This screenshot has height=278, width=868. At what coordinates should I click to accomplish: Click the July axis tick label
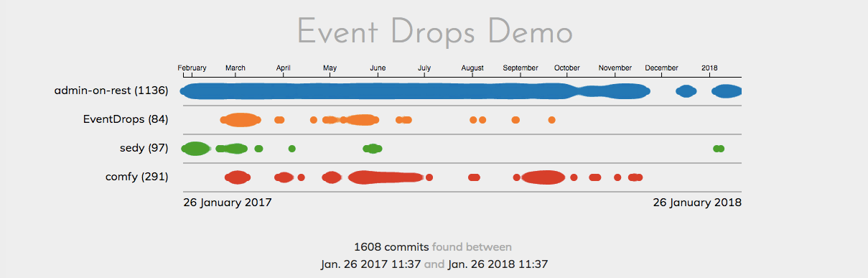(x=424, y=68)
